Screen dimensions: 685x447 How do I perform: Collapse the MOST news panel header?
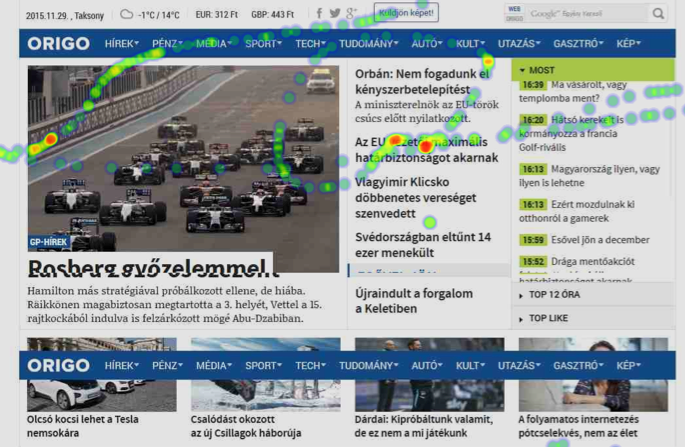click(x=592, y=70)
